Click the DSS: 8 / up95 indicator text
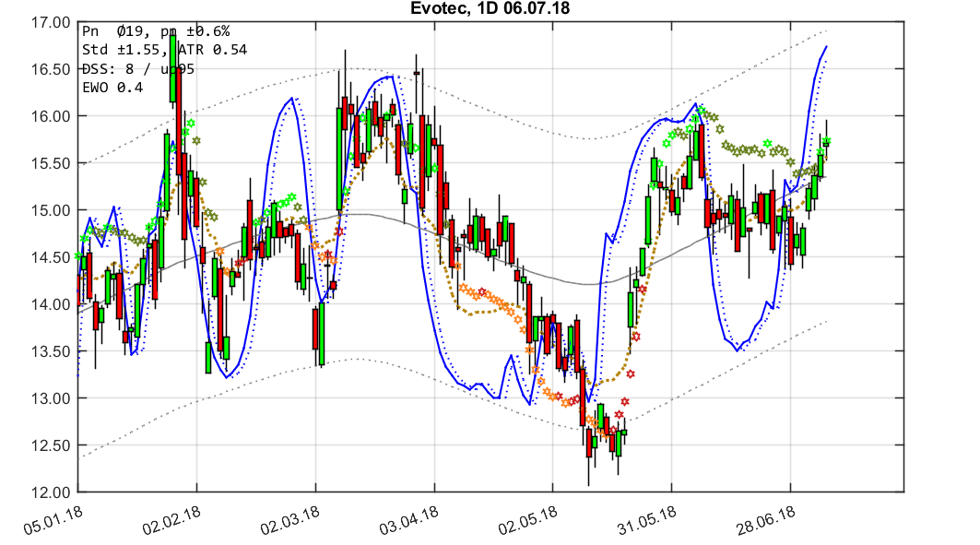 coord(139,67)
